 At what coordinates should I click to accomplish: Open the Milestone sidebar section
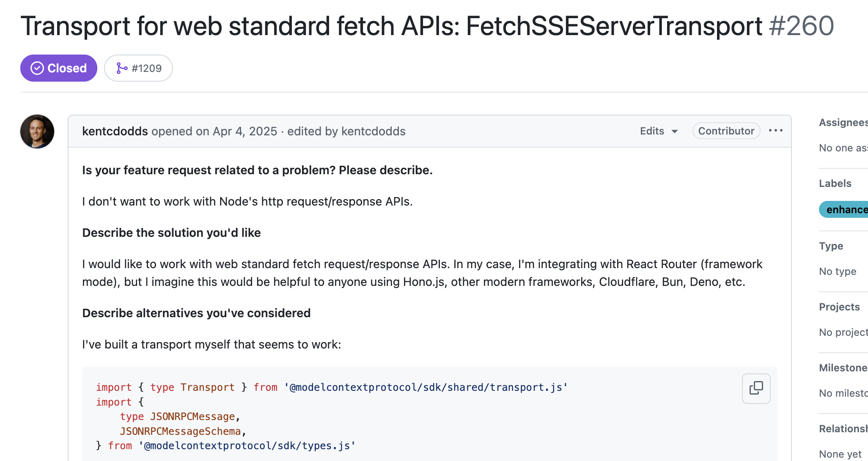pos(843,368)
